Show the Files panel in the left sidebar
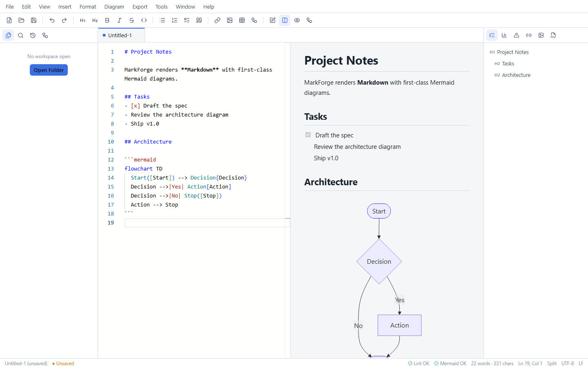The image size is (588, 368). 9,36
